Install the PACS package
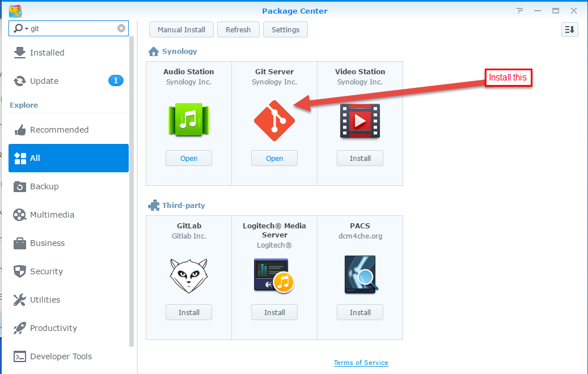 [360, 312]
